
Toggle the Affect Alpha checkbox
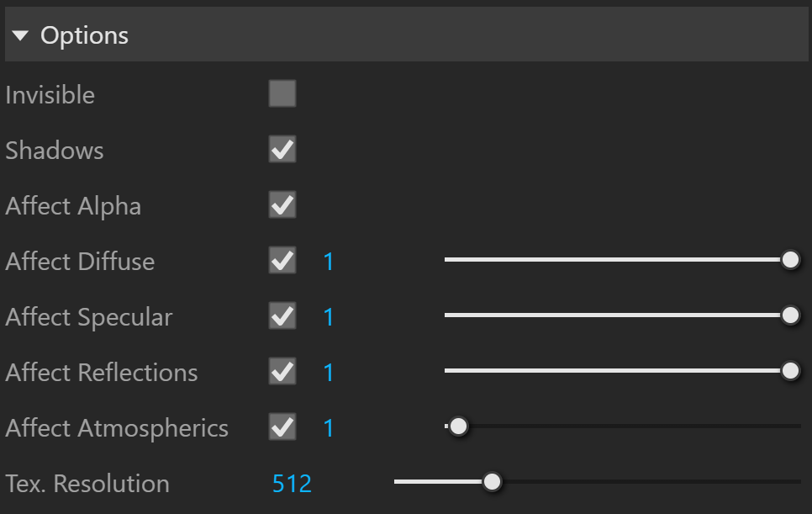[x=282, y=204]
